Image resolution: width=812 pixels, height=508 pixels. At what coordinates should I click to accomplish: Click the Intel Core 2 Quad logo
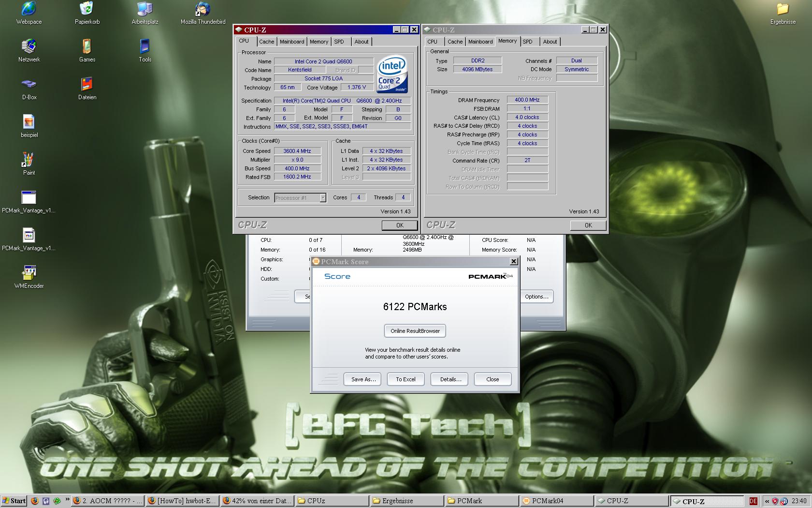pos(392,75)
